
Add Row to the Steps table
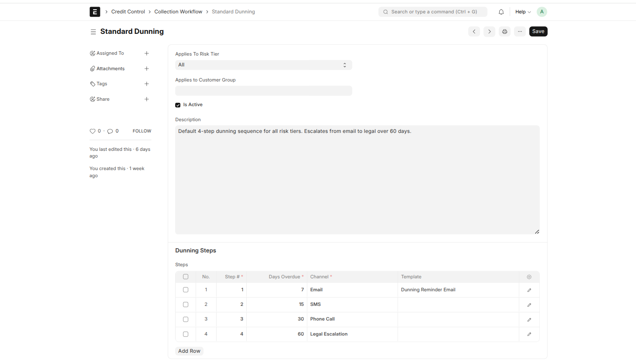pyautogui.click(x=189, y=351)
